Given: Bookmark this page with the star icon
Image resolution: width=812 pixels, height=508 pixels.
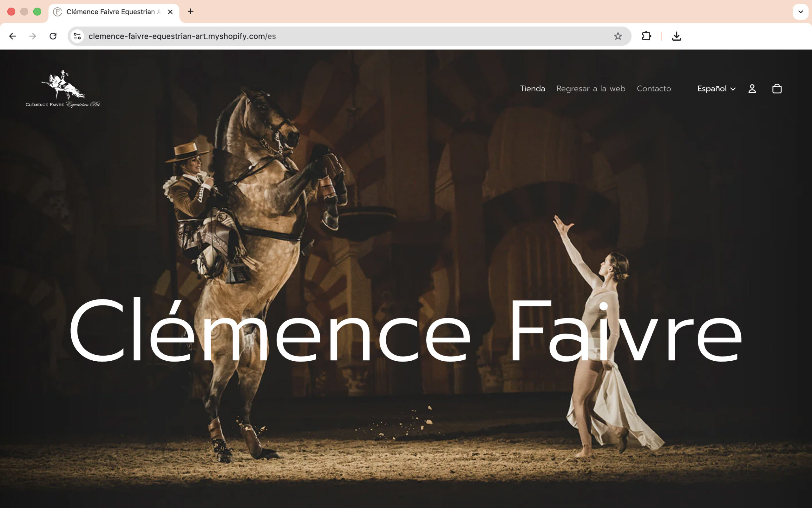Looking at the screenshot, I should click(618, 36).
